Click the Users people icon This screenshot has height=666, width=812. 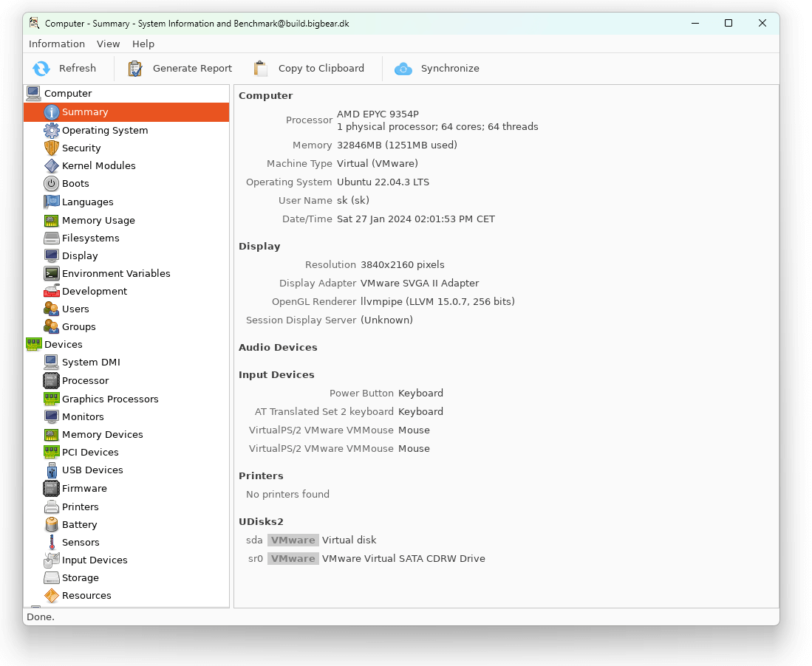coord(51,309)
